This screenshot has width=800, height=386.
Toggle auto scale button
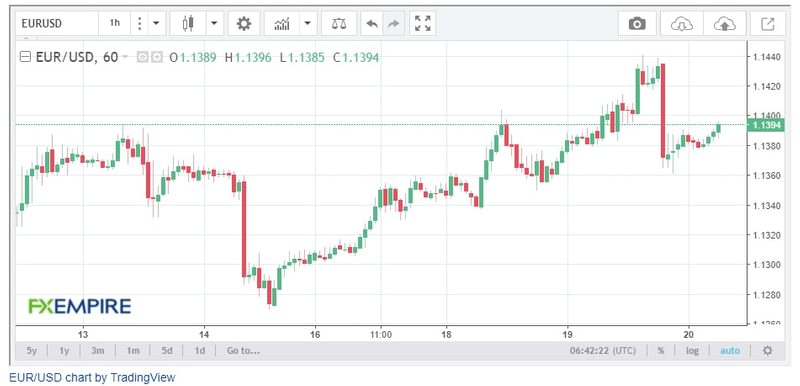click(x=730, y=351)
